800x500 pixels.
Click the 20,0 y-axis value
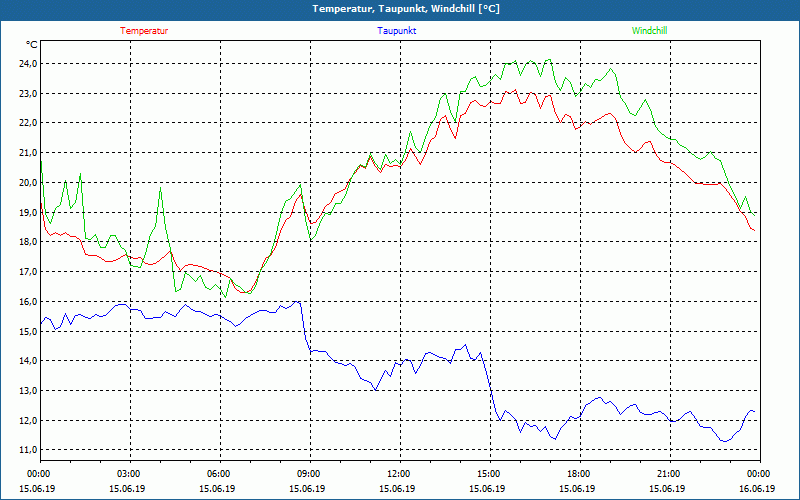pos(28,183)
